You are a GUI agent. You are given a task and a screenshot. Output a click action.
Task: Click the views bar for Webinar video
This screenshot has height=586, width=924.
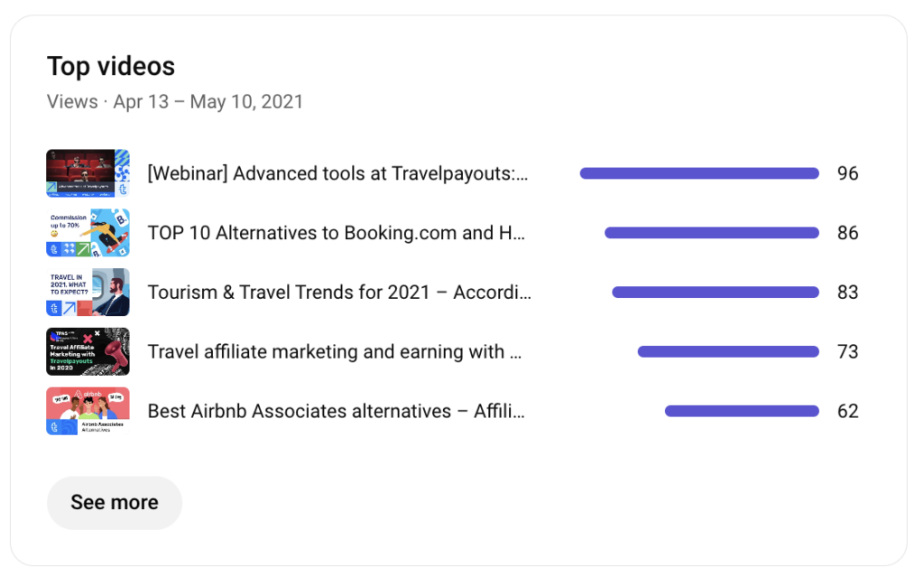[699, 173]
